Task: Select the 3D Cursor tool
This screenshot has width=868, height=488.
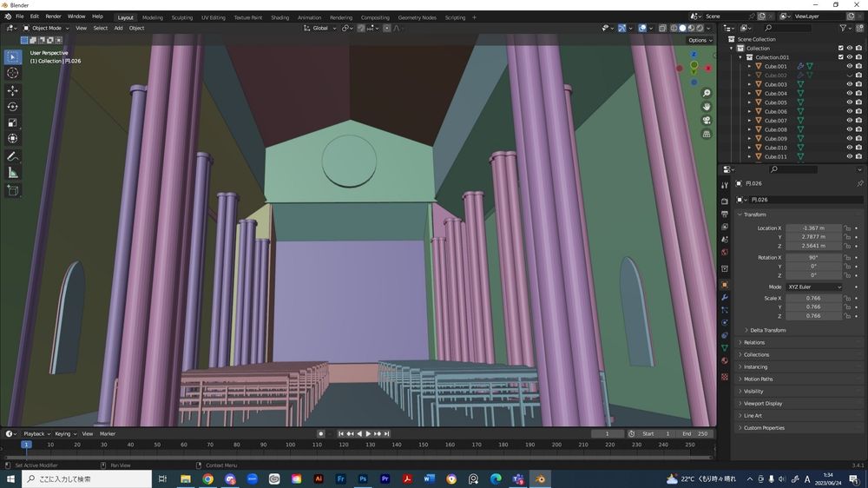Action: coord(13,73)
